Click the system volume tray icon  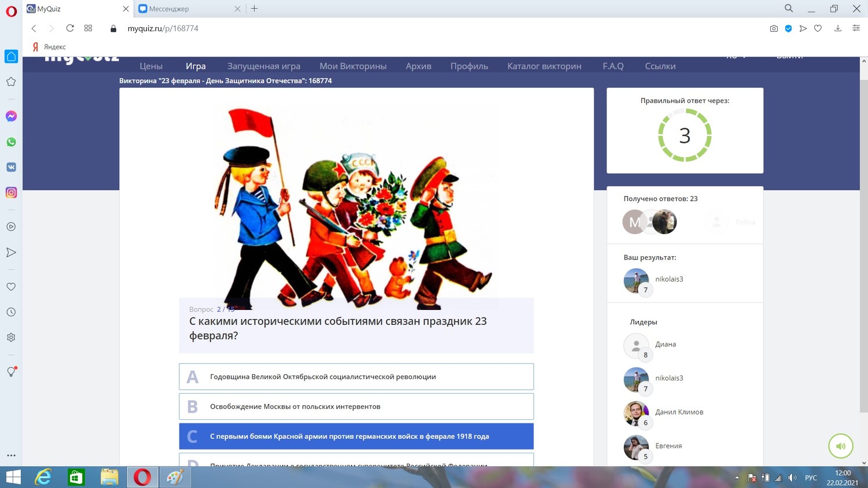(792, 478)
